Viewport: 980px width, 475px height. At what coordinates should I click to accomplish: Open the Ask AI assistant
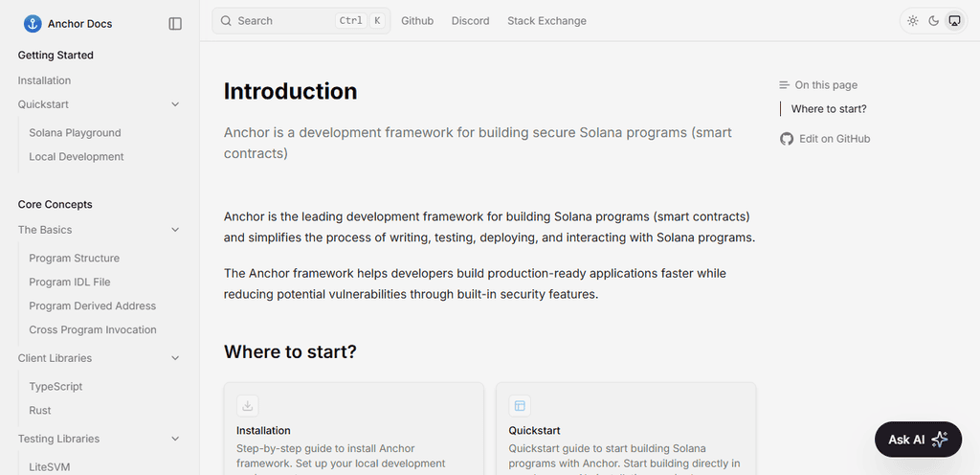click(918, 440)
